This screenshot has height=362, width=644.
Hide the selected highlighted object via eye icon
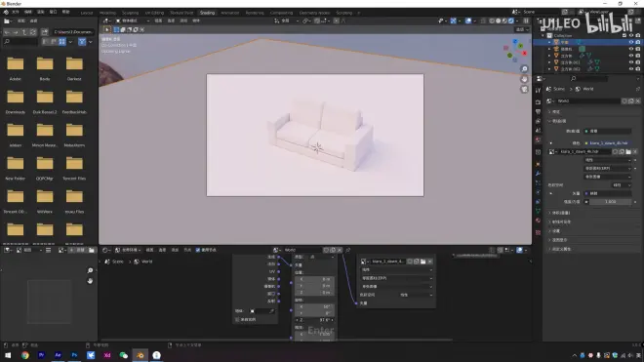631,42
